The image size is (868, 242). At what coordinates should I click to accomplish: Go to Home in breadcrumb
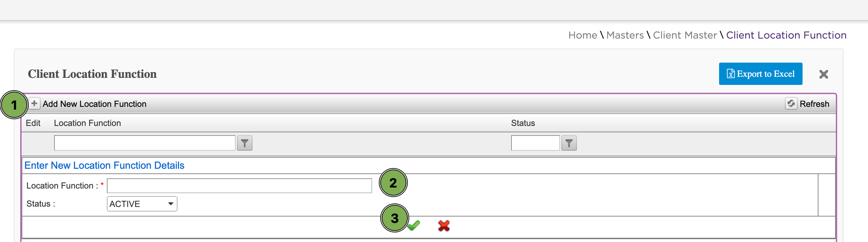click(583, 35)
